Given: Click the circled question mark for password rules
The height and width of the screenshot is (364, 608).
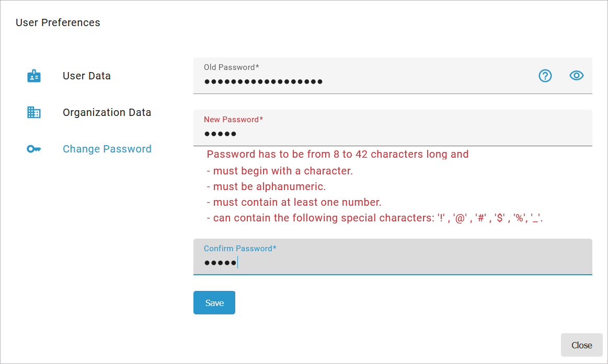Looking at the screenshot, I should 545,76.
